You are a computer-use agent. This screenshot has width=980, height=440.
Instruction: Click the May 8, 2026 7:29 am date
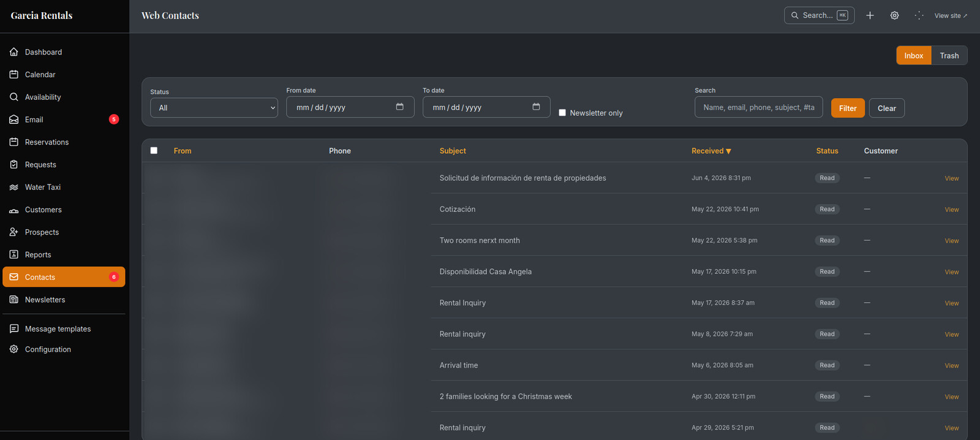(x=722, y=334)
